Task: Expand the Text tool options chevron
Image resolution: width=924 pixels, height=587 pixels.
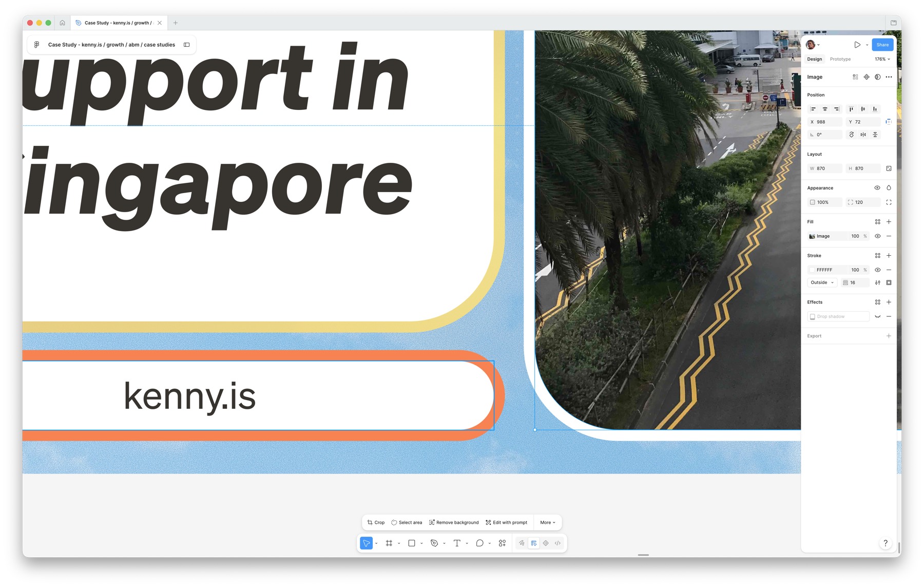Action: click(x=467, y=543)
